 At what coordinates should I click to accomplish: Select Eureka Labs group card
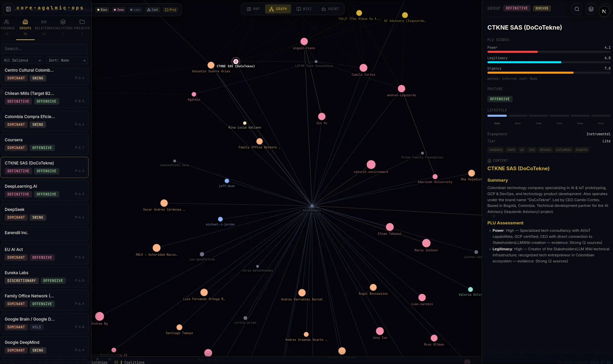[x=44, y=277]
